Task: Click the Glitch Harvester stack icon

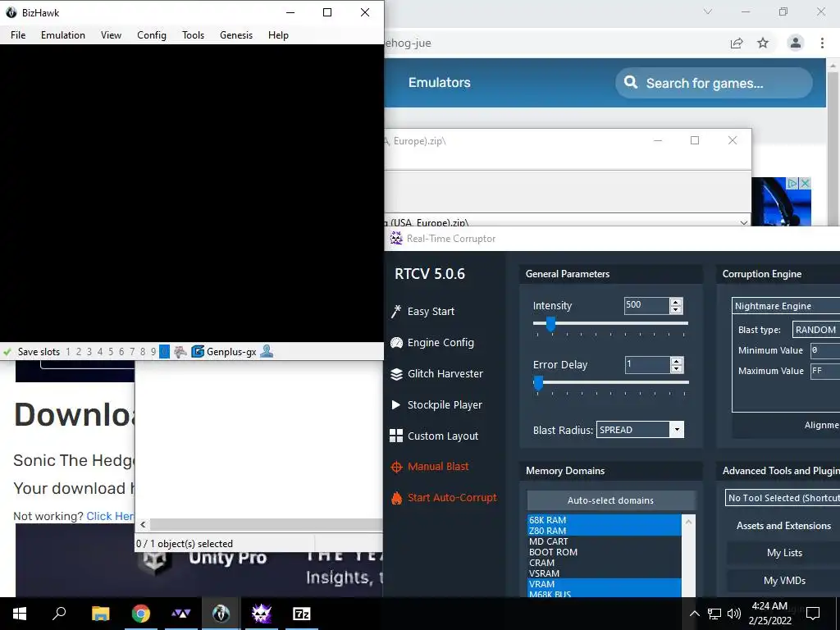Action: [x=396, y=374]
